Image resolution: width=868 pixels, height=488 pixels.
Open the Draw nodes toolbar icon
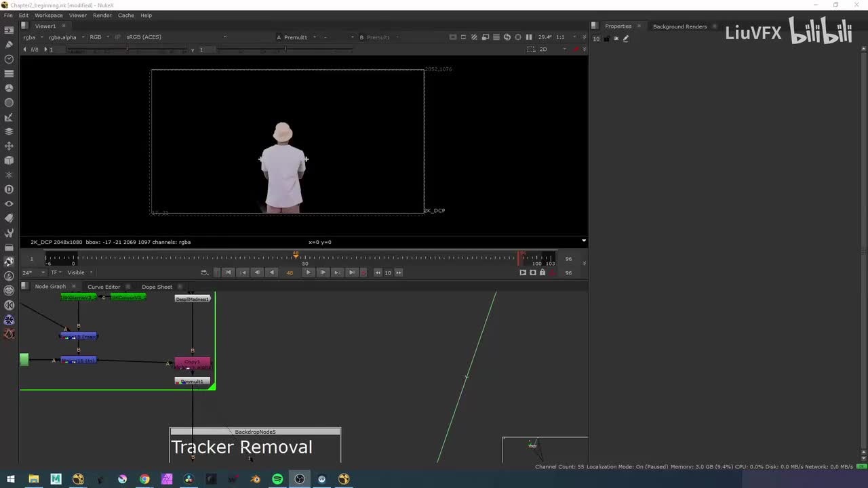(9, 44)
